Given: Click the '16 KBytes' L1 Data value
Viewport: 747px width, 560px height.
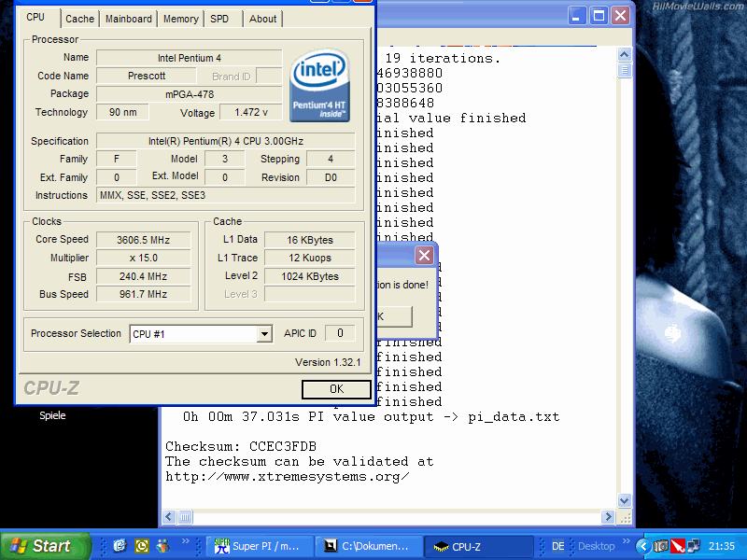Looking at the screenshot, I should (x=310, y=240).
